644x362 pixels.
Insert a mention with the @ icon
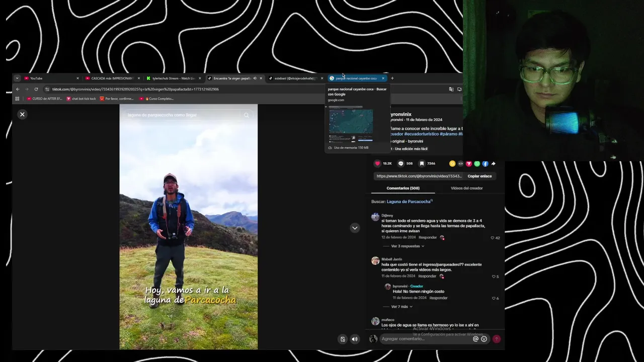click(x=475, y=339)
